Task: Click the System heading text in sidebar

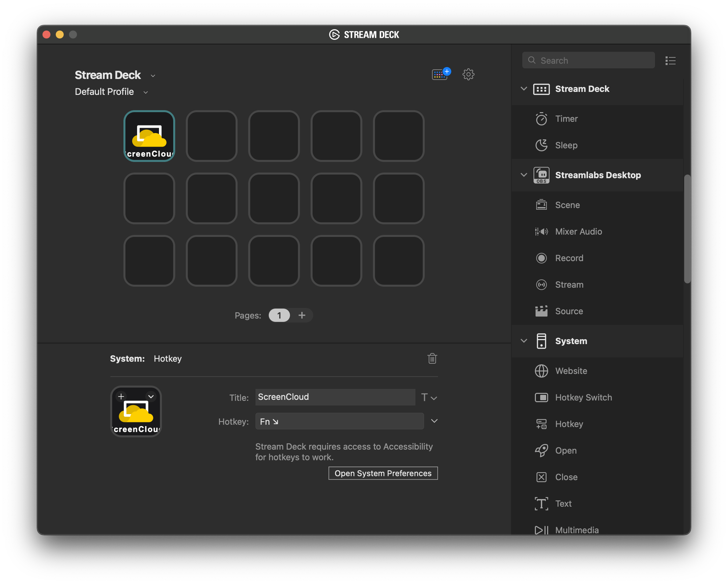Action: click(x=571, y=341)
